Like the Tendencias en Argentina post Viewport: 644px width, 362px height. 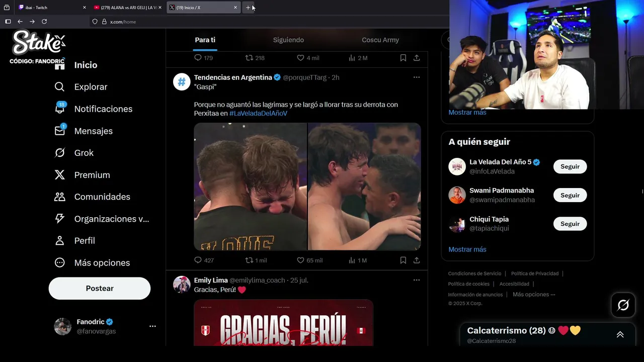pos(300,260)
